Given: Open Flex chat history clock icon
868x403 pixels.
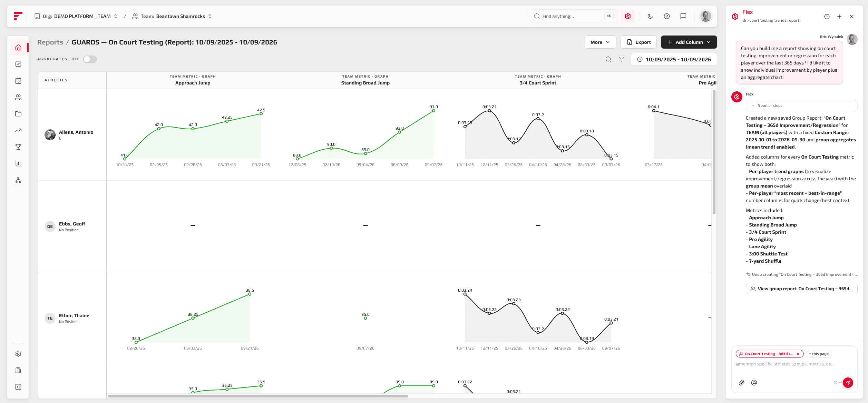Looking at the screenshot, I should tap(827, 17).
